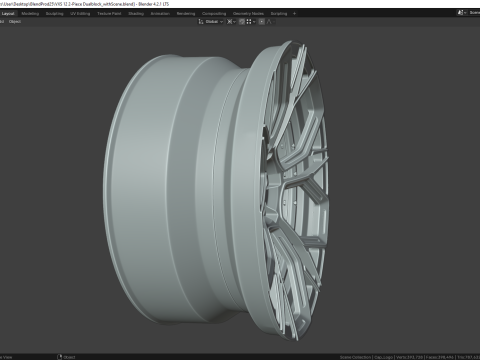Click the scene browse icon
This screenshot has width=480, height=360.
click(461, 13)
